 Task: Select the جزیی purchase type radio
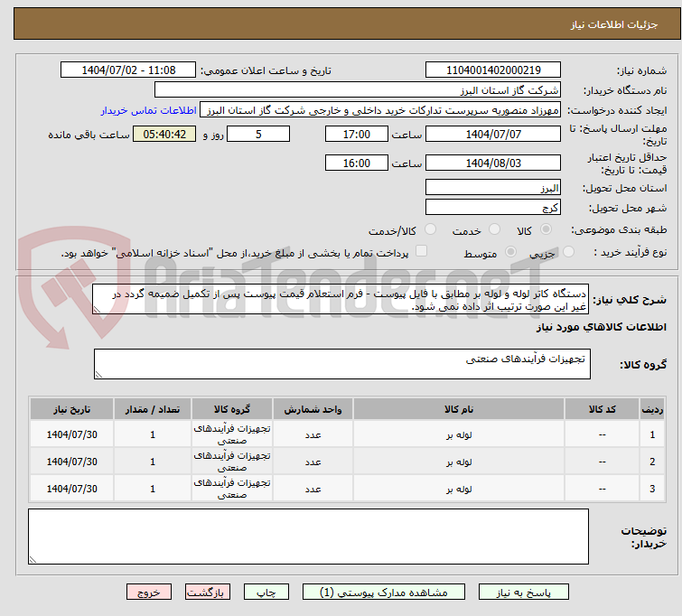point(568,251)
